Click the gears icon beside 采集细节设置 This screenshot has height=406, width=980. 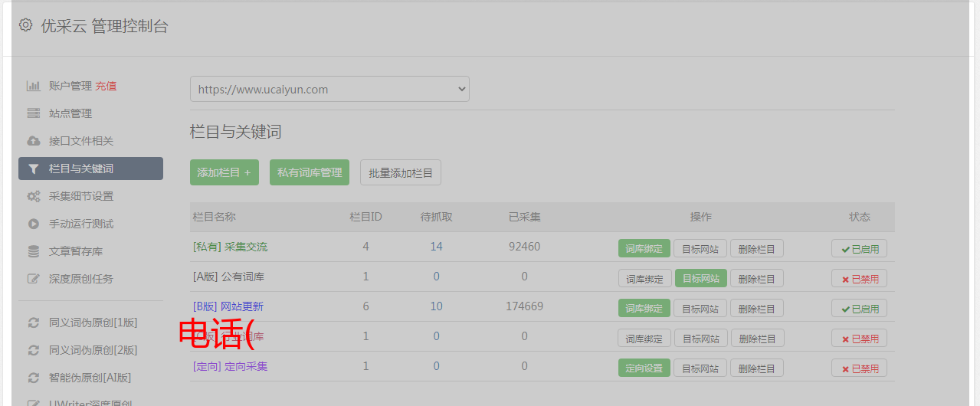[x=33, y=196]
